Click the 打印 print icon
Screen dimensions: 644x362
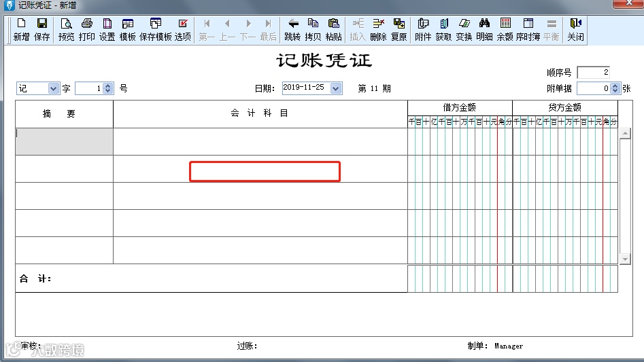tap(86, 29)
